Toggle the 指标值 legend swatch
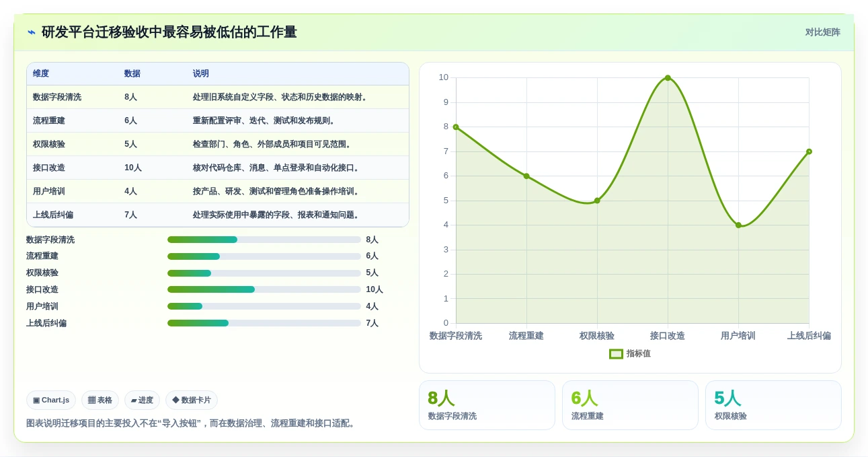The image size is (868, 457). pyautogui.click(x=616, y=353)
